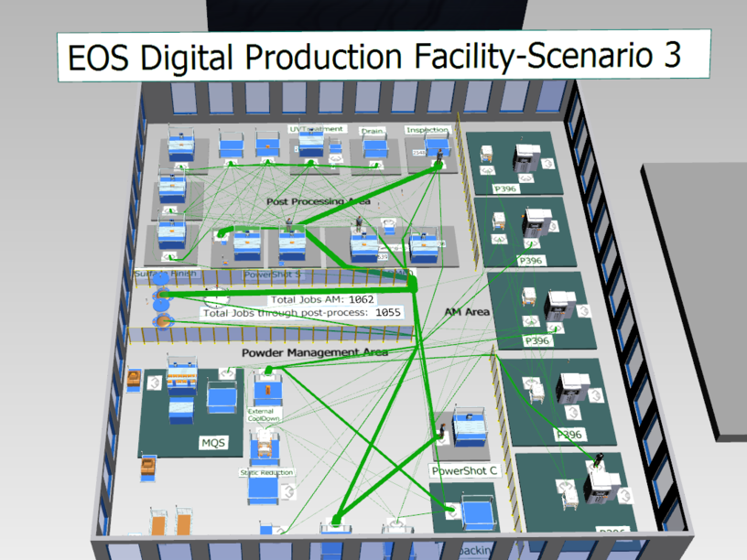Viewport: 747px width, 560px height.
Task: Select the large MQS sieving machine with orange parts
Action: pyautogui.click(x=182, y=375)
